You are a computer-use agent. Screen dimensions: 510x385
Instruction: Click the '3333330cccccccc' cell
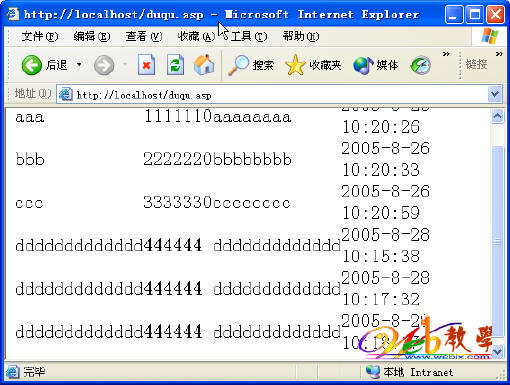pyautogui.click(x=217, y=202)
